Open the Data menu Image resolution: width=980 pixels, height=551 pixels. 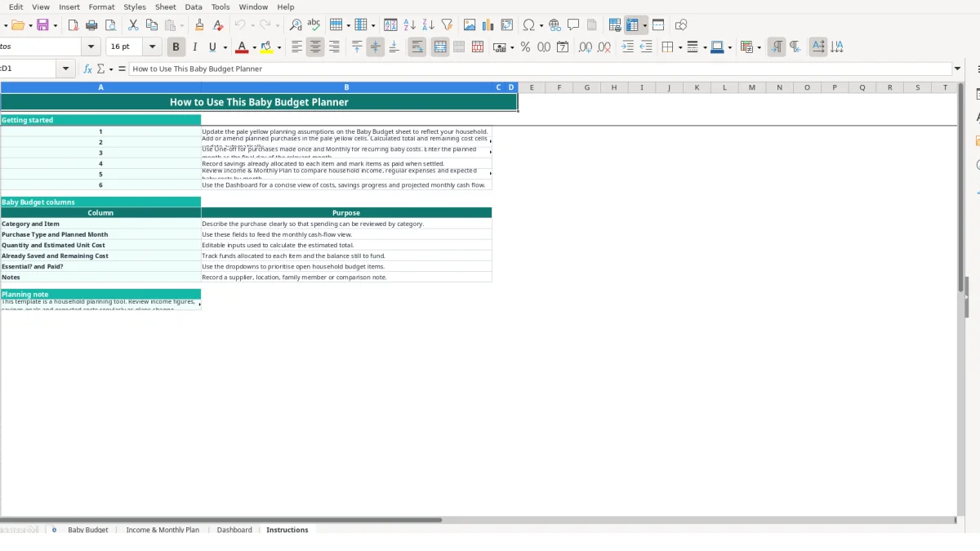pos(194,7)
